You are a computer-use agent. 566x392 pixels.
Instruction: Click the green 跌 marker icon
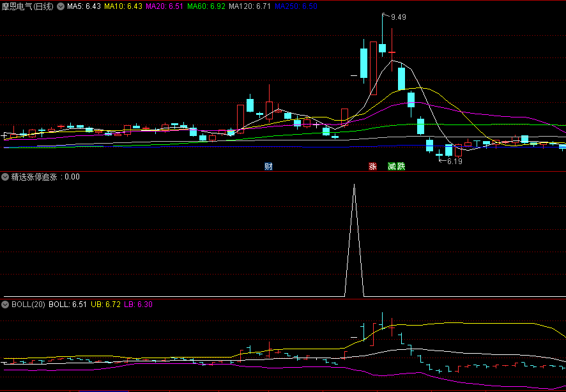tap(401, 166)
